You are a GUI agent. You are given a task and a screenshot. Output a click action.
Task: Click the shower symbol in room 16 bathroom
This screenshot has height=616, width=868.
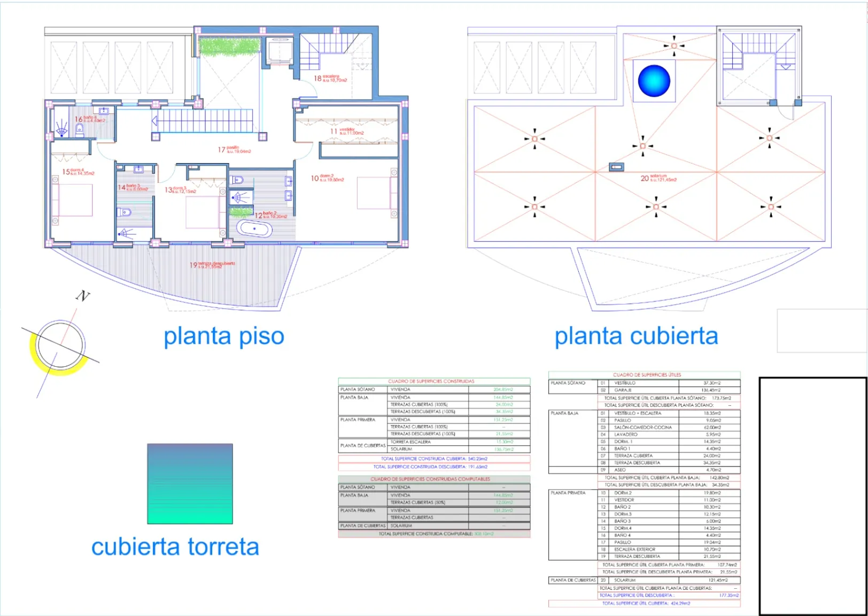point(62,129)
